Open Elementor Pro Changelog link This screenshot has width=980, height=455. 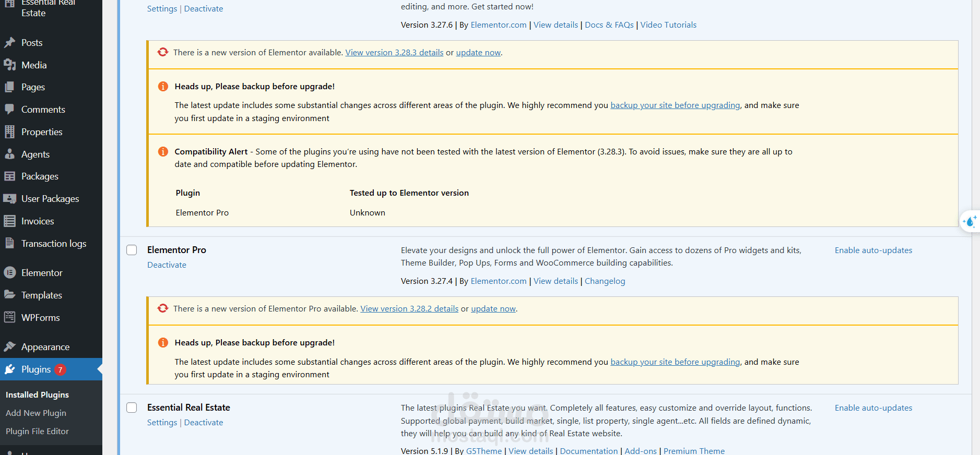[x=605, y=281]
